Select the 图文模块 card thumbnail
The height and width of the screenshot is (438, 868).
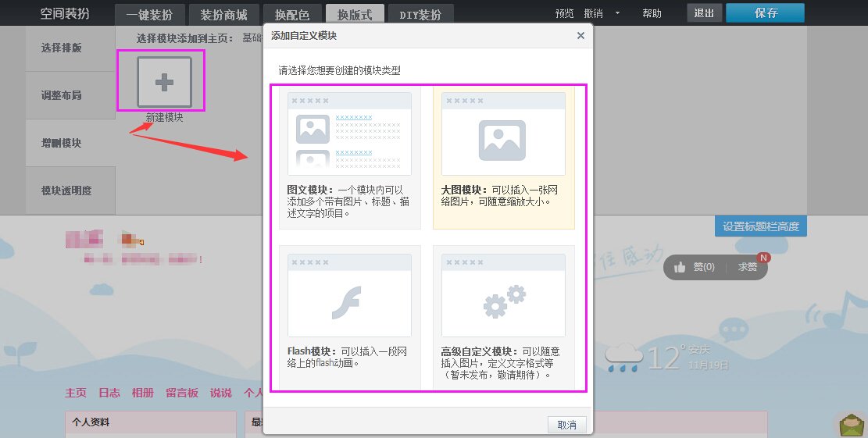pyautogui.click(x=349, y=134)
